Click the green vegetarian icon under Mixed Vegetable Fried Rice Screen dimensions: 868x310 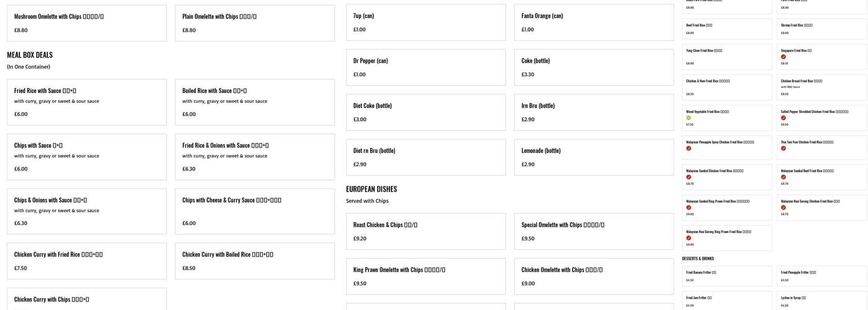[688, 118]
